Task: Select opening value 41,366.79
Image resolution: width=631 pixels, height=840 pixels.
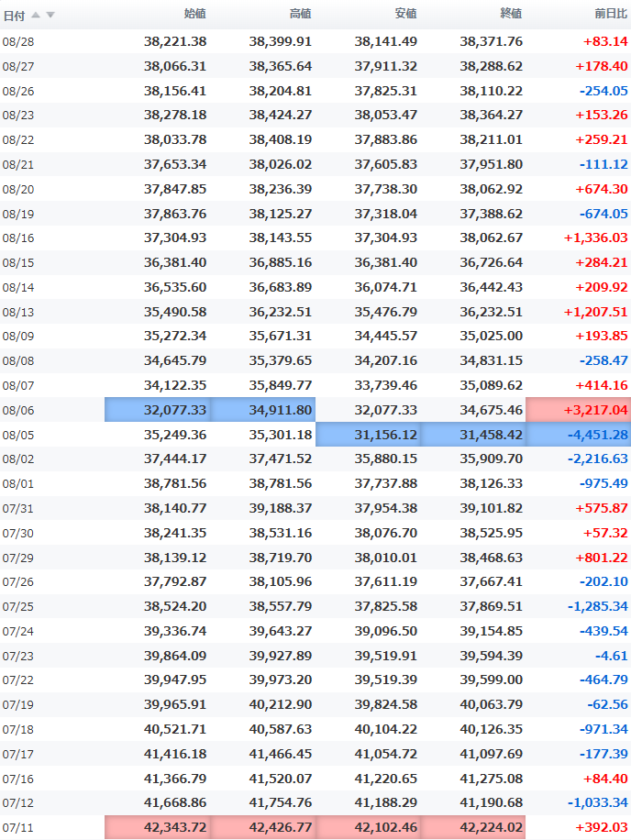Action: [x=175, y=778]
